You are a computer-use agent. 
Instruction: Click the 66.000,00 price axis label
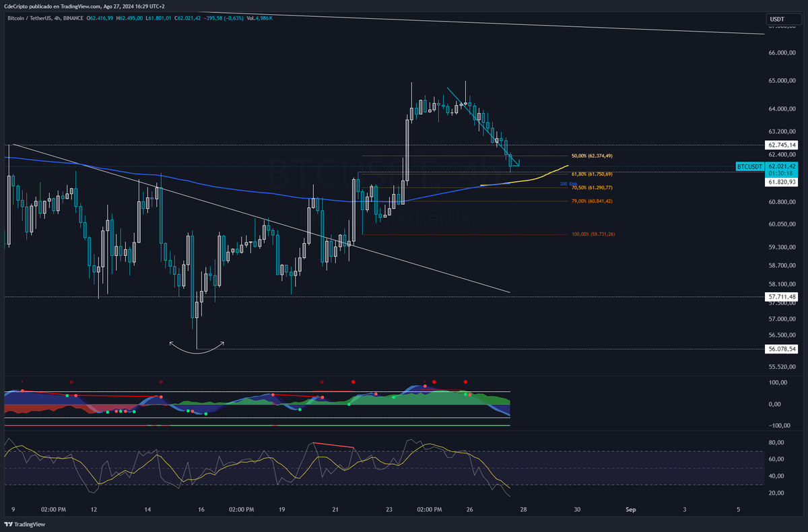782,53
